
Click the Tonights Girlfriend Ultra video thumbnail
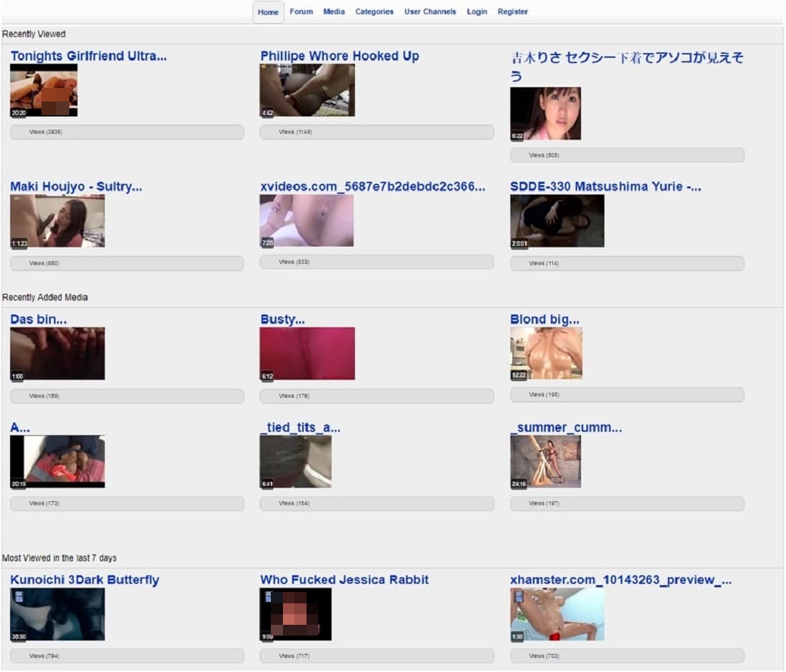pos(44,91)
